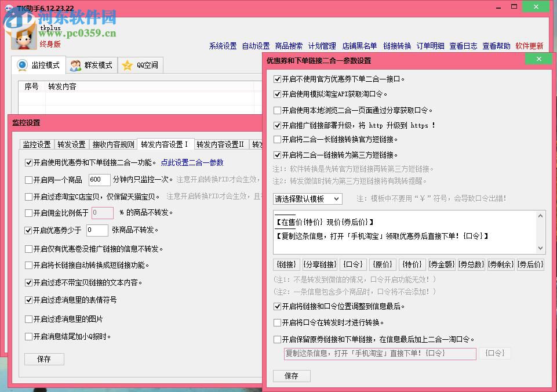Screen dimensions: 557x392
Task: Insert the {口令} placeholder token
Action: 352,264
